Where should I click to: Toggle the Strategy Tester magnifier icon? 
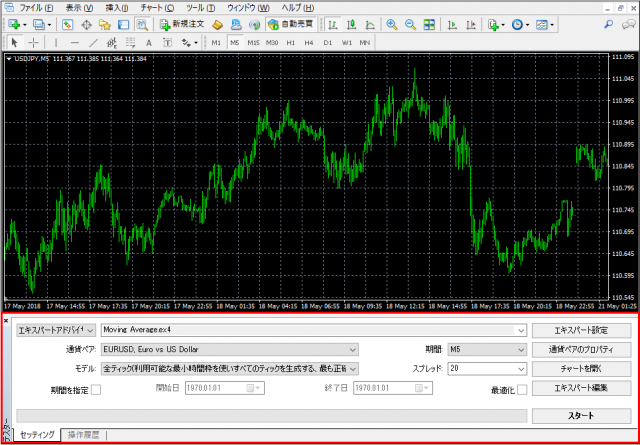[x=142, y=24]
